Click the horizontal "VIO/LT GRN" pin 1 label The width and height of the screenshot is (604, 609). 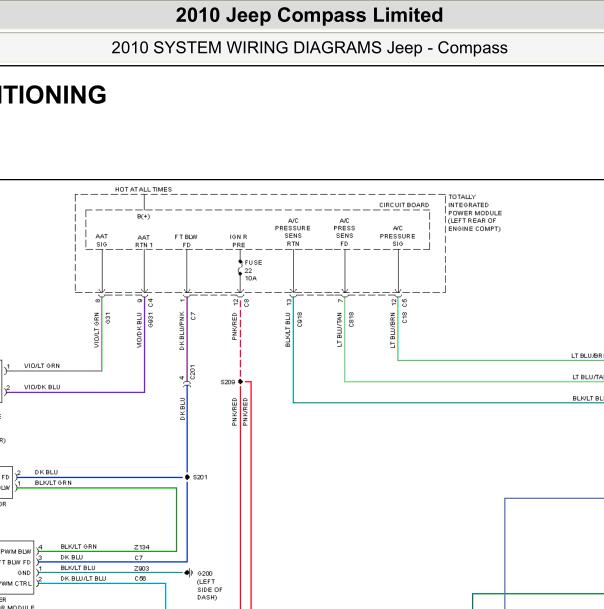tap(42, 366)
